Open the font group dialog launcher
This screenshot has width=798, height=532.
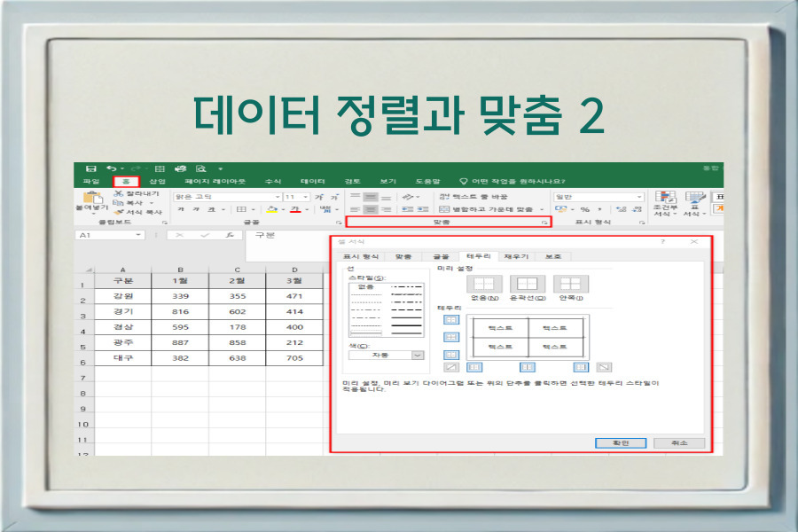click(x=339, y=223)
